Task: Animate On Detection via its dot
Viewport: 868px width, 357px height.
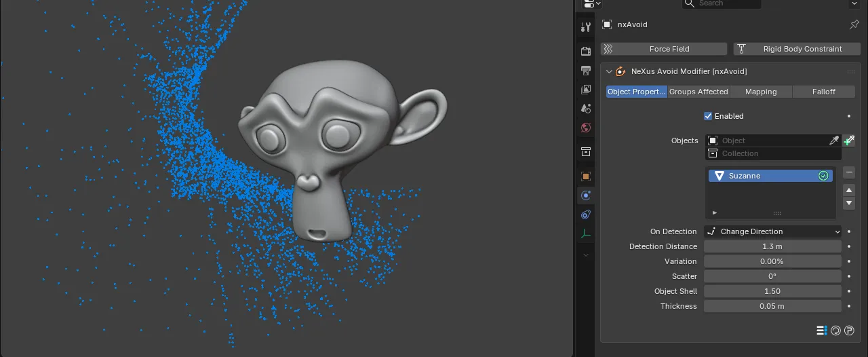Action: (x=849, y=231)
